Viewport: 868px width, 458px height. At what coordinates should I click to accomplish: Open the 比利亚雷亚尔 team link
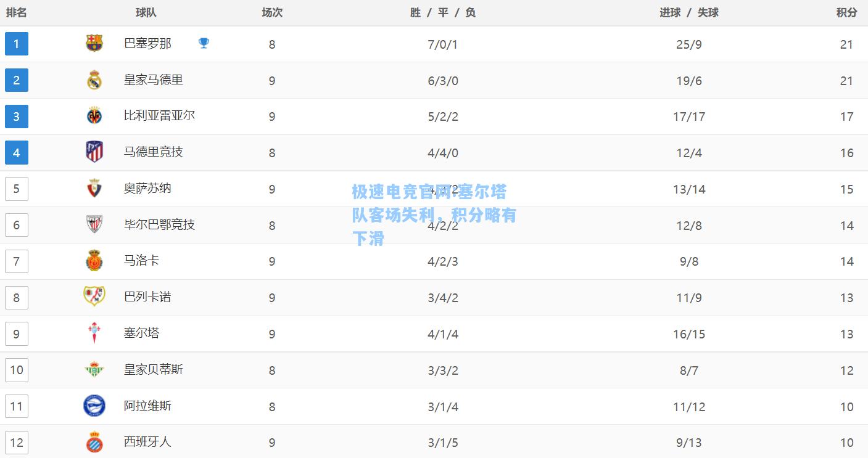click(159, 115)
